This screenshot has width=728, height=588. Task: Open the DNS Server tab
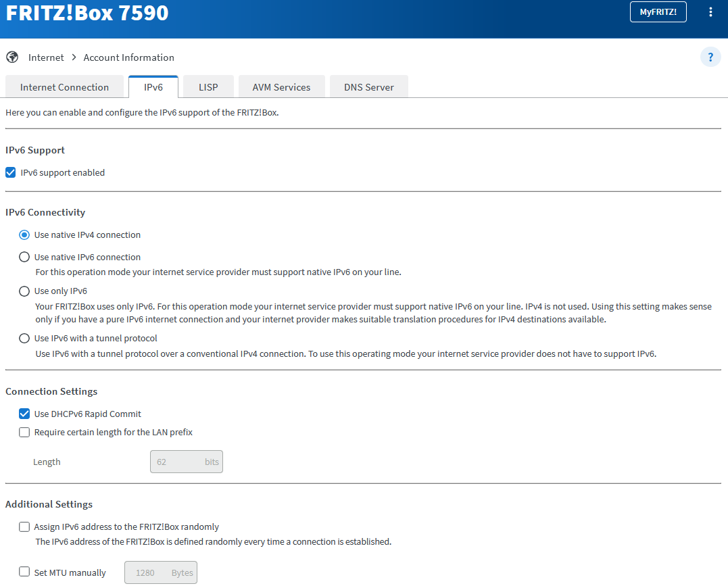[x=368, y=87]
